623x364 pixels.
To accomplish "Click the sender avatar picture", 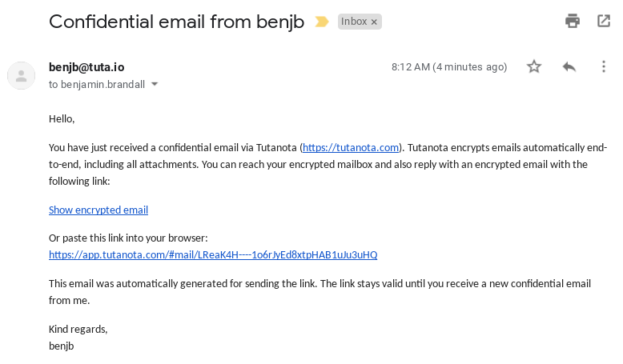I will pyautogui.click(x=22, y=75).
